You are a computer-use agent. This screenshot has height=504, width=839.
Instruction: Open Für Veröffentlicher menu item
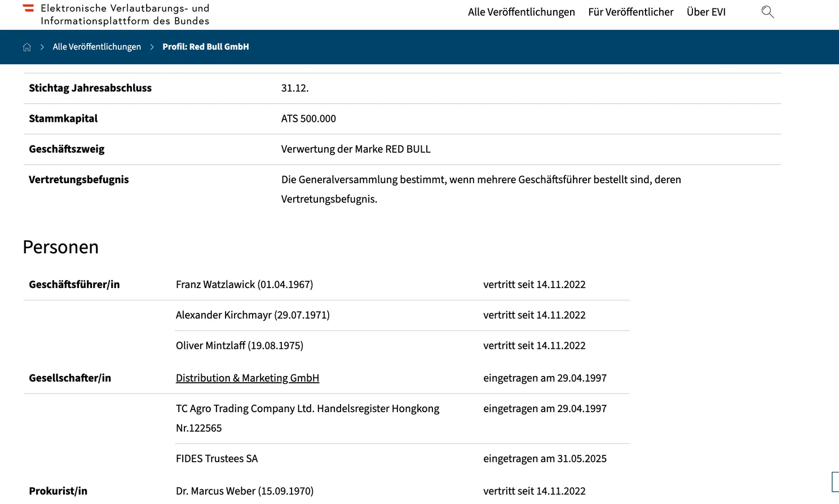pos(631,12)
